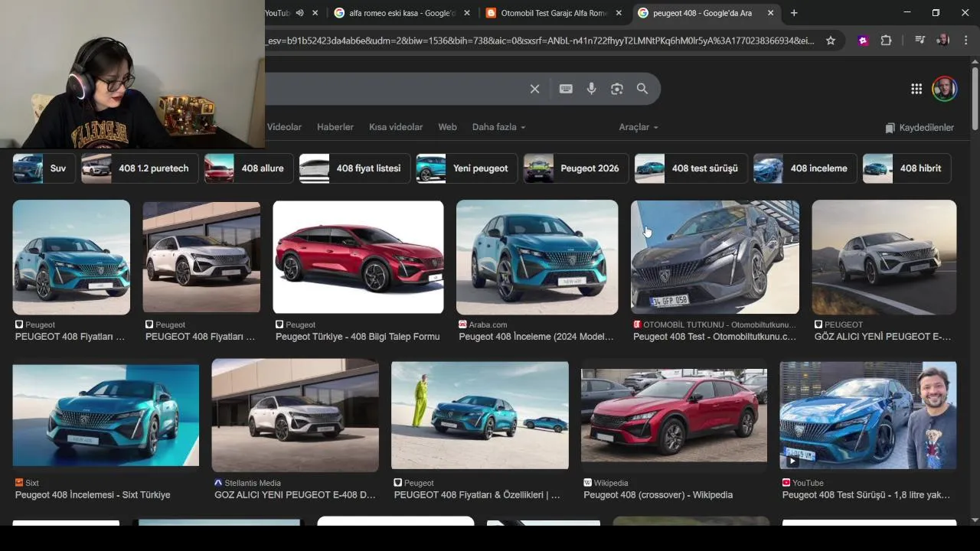
Task: Open Peugeot 408 İncelemesi - Sixt Türkiye link
Action: point(93,495)
